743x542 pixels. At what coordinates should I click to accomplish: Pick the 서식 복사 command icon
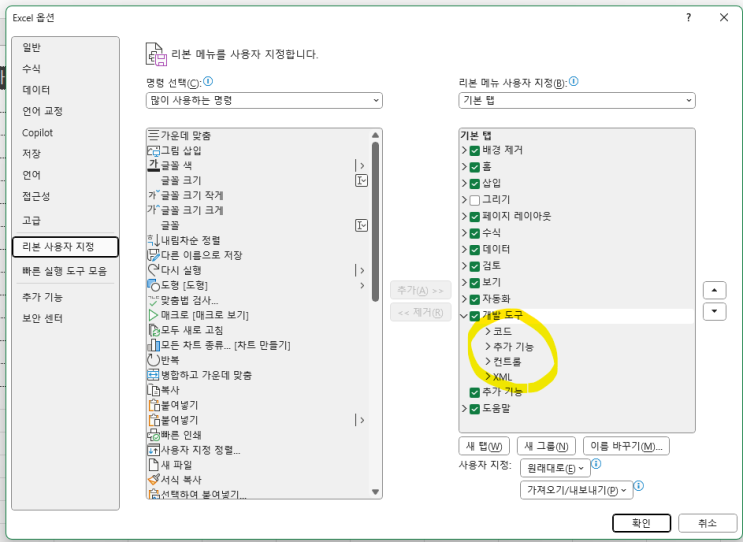pyautogui.click(x=154, y=480)
